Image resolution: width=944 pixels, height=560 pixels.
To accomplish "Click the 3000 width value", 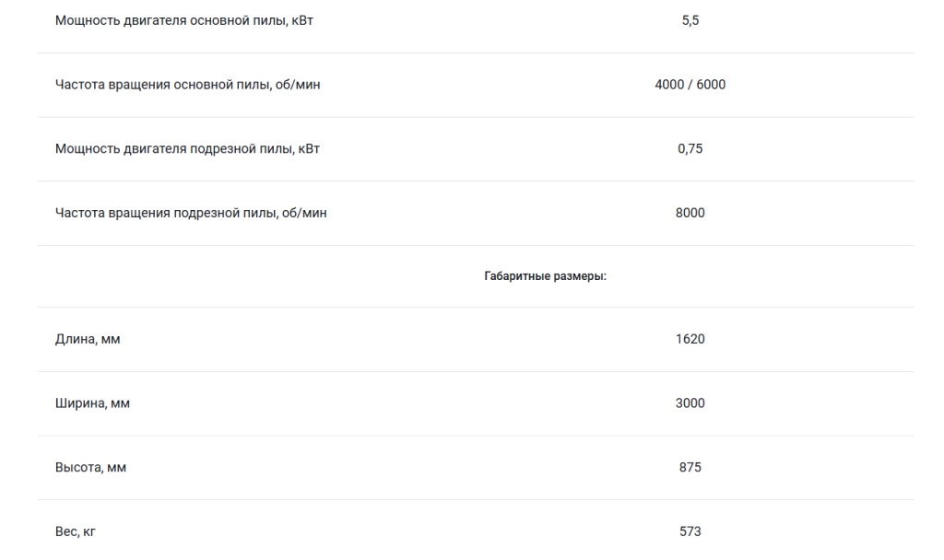I will 690,403.
